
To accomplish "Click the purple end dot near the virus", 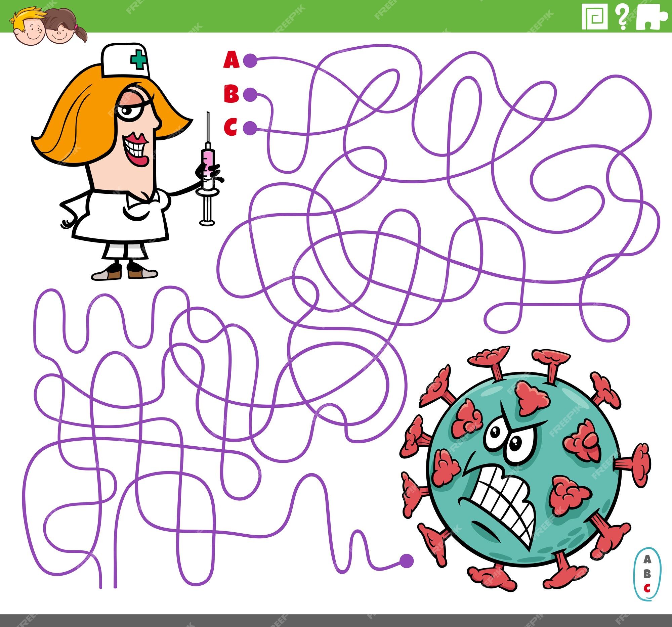I will (406, 561).
